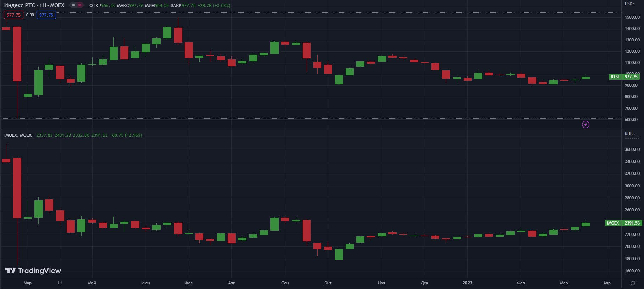Open the RUB currency dropdown
The height and width of the screenshot is (289, 644).
[630, 134]
